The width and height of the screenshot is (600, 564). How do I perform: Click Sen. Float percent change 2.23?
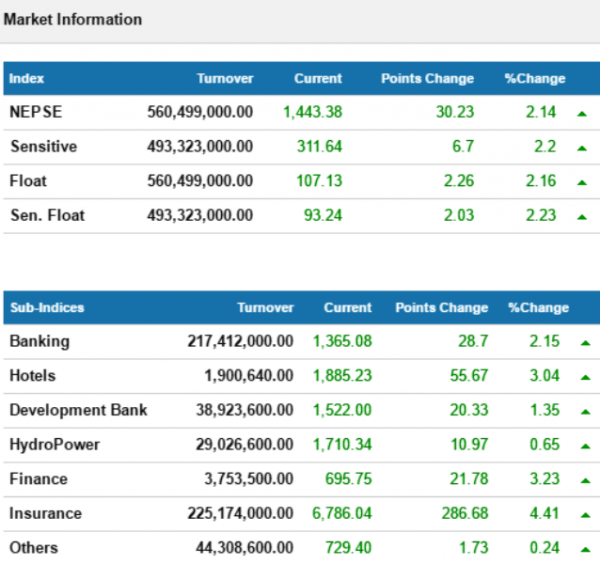click(541, 215)
